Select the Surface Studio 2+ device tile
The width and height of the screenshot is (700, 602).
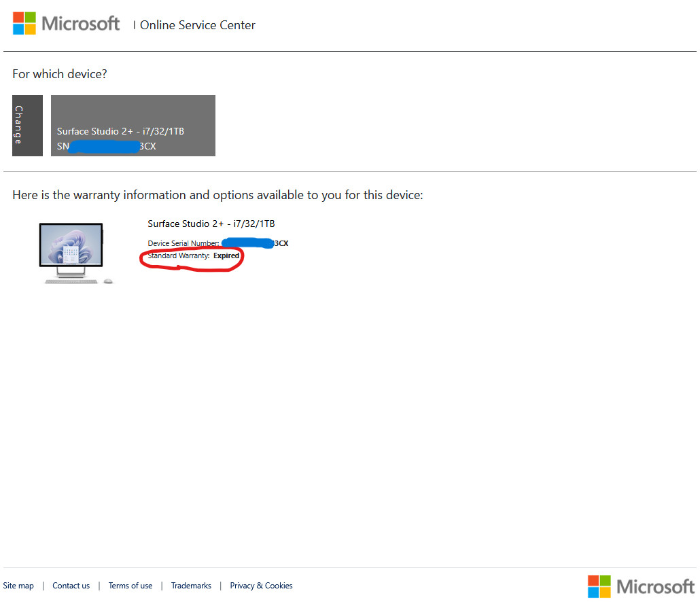tap(133, 126)
